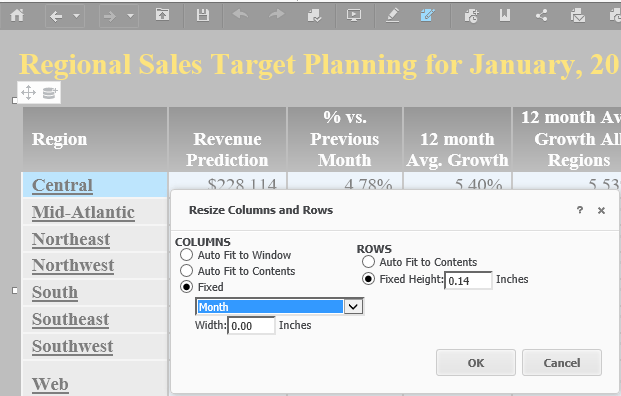Click the add dataset icon near grid
The height and width of the screenshot is (396, 621).
click(x=50, y=93)
